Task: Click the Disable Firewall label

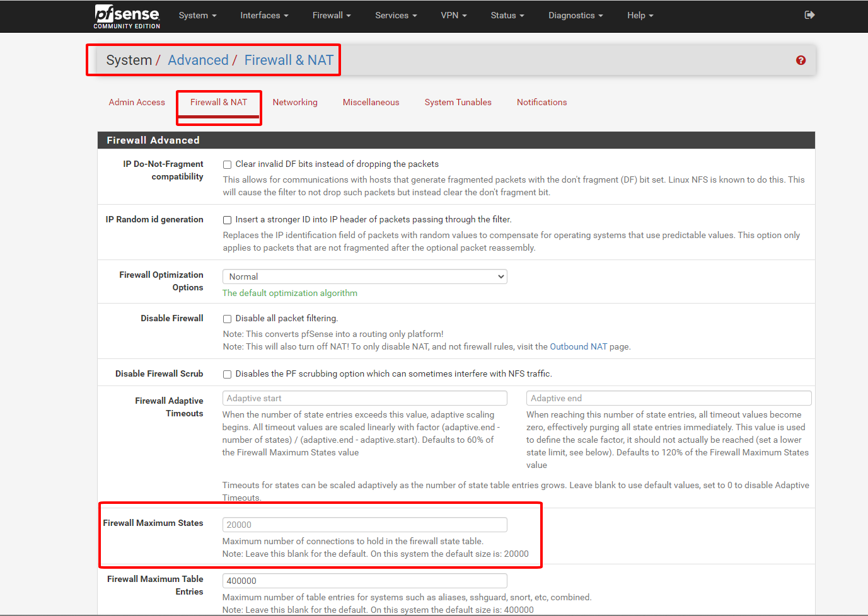Action: click(172, 318)
